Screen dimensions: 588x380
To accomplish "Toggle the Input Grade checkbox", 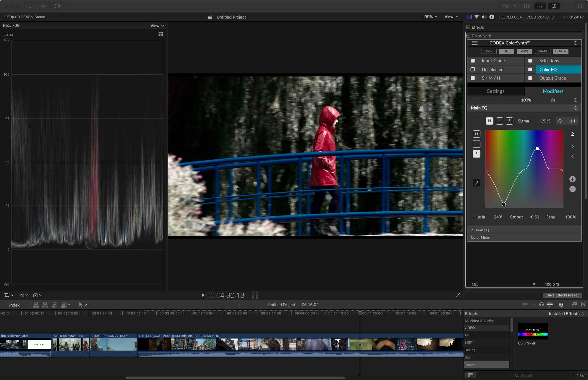I will 473,61.
